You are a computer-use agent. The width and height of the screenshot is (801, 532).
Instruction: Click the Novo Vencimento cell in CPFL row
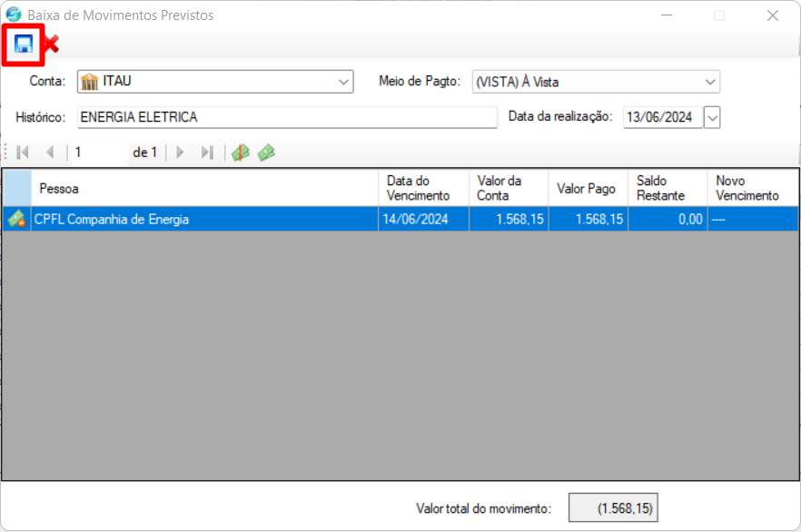751,219
